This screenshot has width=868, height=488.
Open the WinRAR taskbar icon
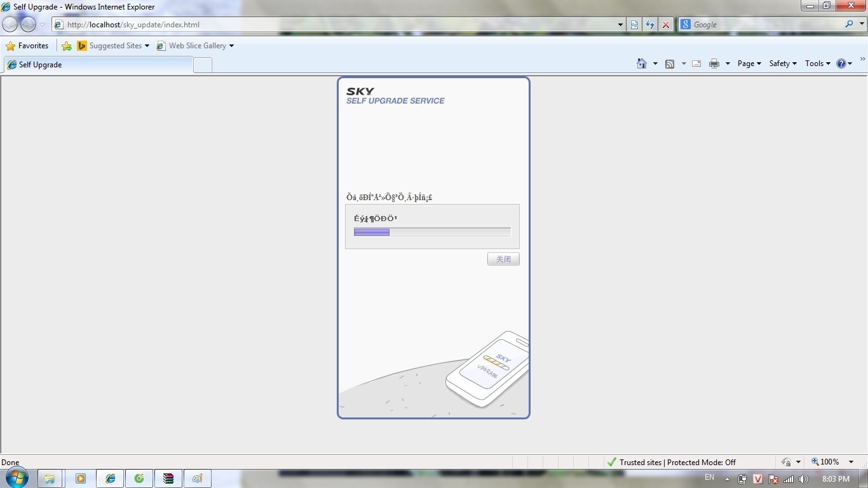(x=168, y=478)
